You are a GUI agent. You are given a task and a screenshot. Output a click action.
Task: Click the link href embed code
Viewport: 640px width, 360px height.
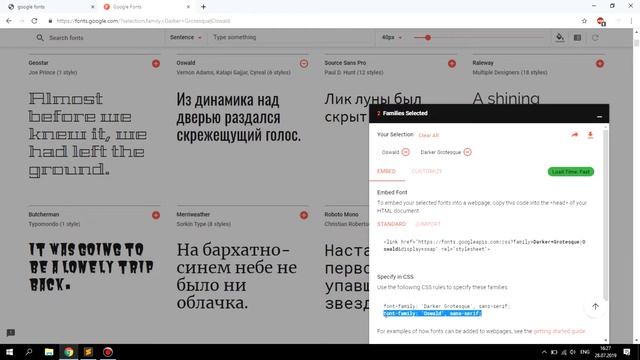tap(484, 245)
